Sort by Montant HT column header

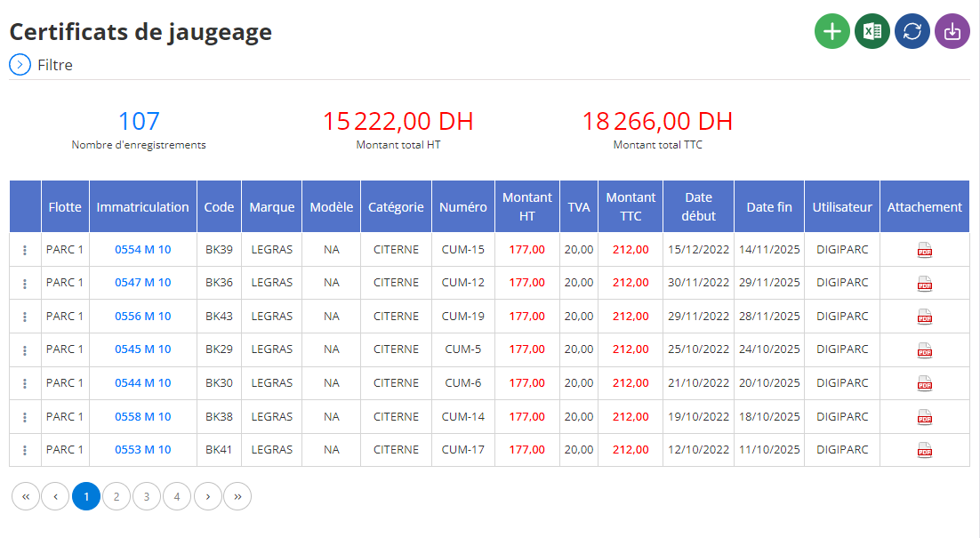526,207
